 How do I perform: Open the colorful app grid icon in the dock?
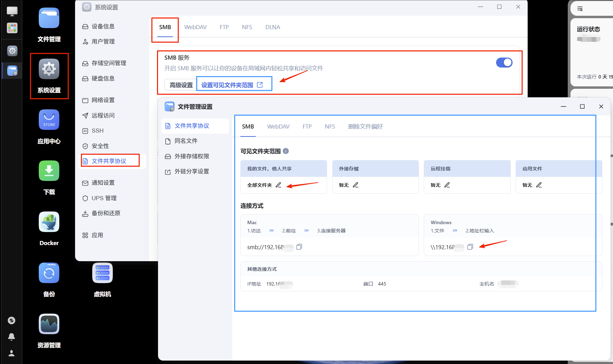click(12, 28)
